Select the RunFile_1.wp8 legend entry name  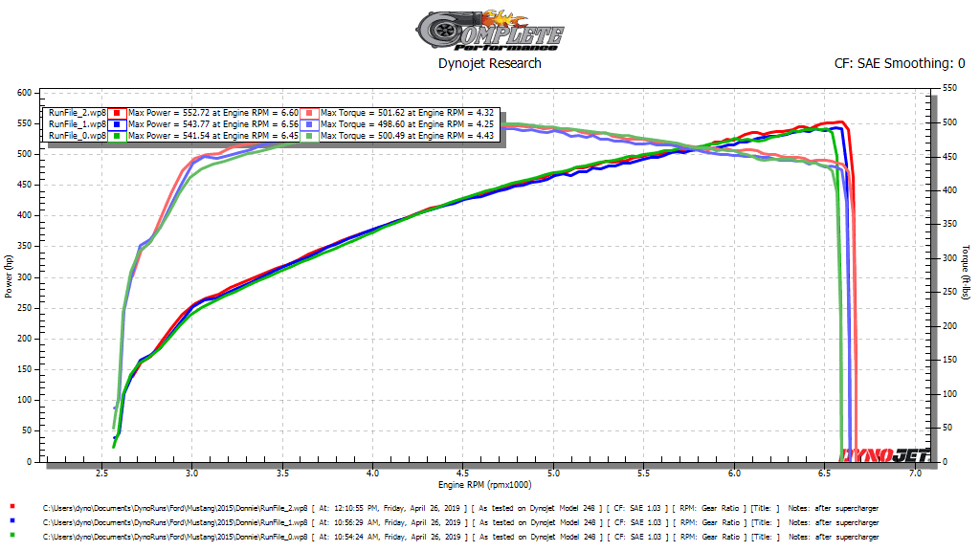[x=77, y=124]
